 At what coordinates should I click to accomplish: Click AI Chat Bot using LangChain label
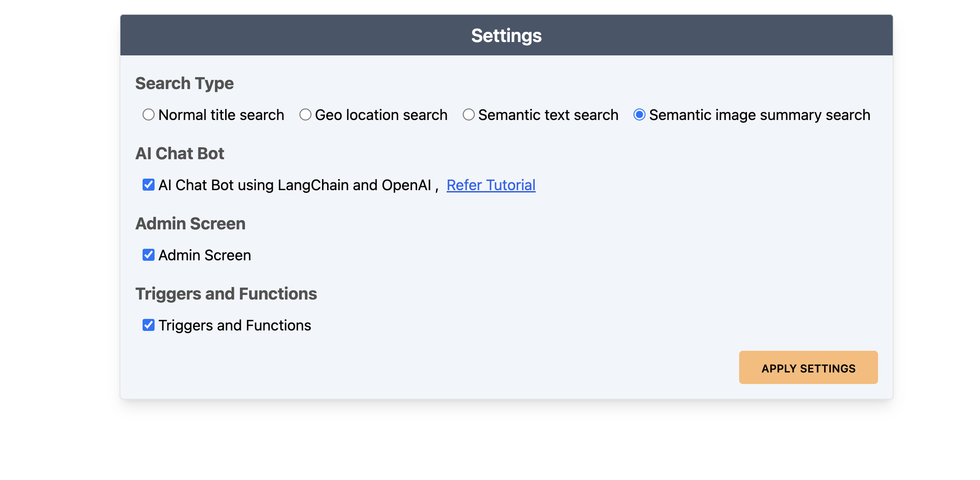294,185
